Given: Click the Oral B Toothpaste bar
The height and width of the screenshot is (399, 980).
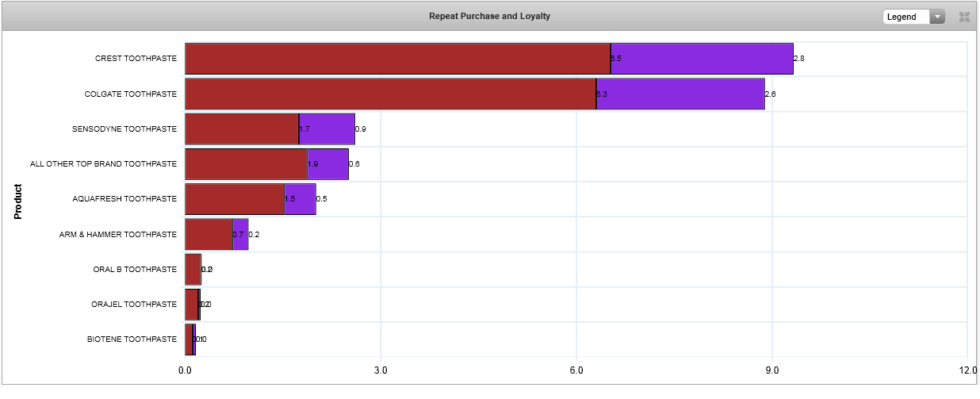Looking at the screenshot, I should (x=193, y=270).
